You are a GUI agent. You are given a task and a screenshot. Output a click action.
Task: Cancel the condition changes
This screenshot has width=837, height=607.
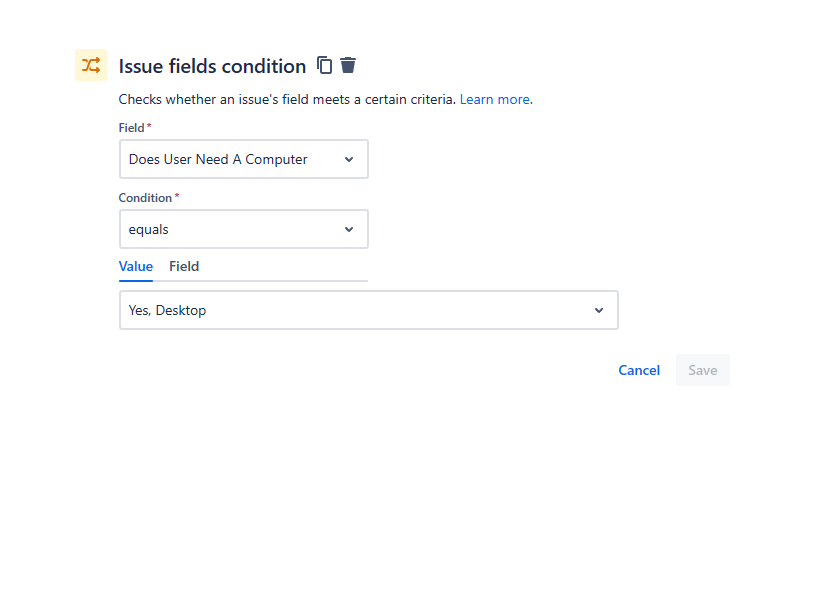coord(639,370)
